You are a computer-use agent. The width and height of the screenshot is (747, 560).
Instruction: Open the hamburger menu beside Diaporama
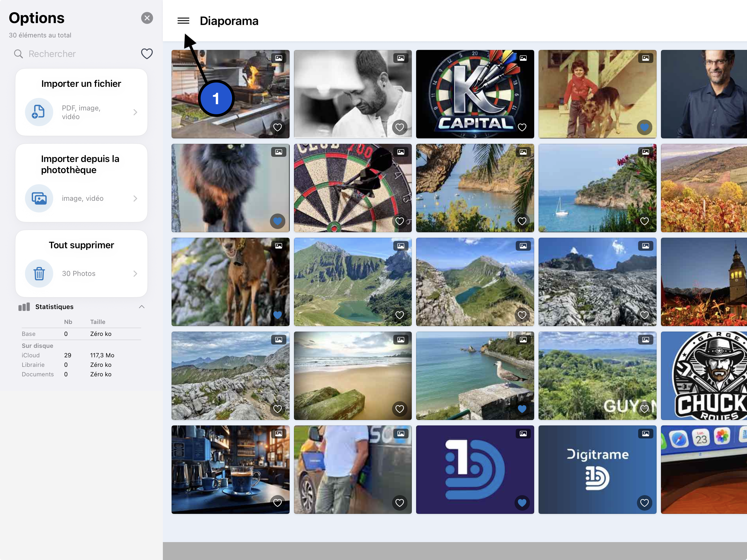pyautogui.click(x=183, y=21)
